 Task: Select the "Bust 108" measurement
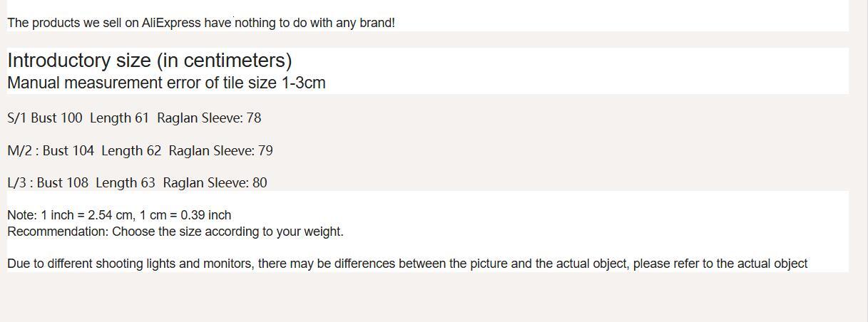62,183
